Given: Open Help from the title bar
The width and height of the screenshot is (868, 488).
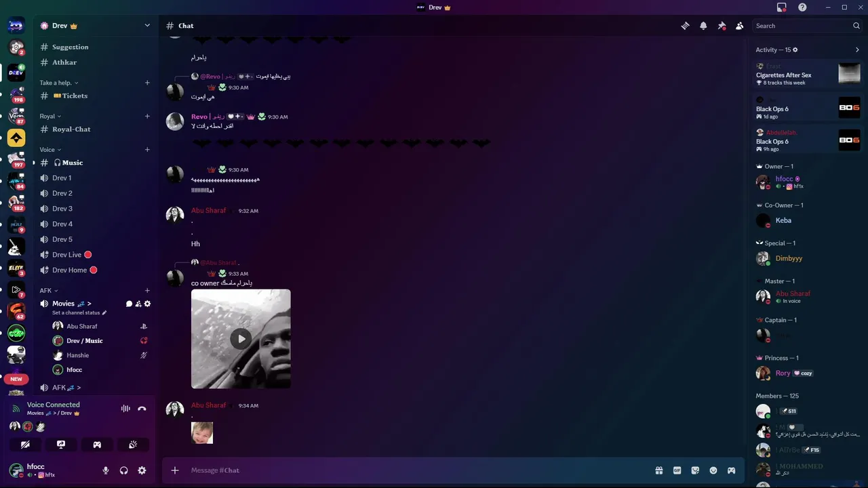Looking at the screenshot, I should (802, 7).
